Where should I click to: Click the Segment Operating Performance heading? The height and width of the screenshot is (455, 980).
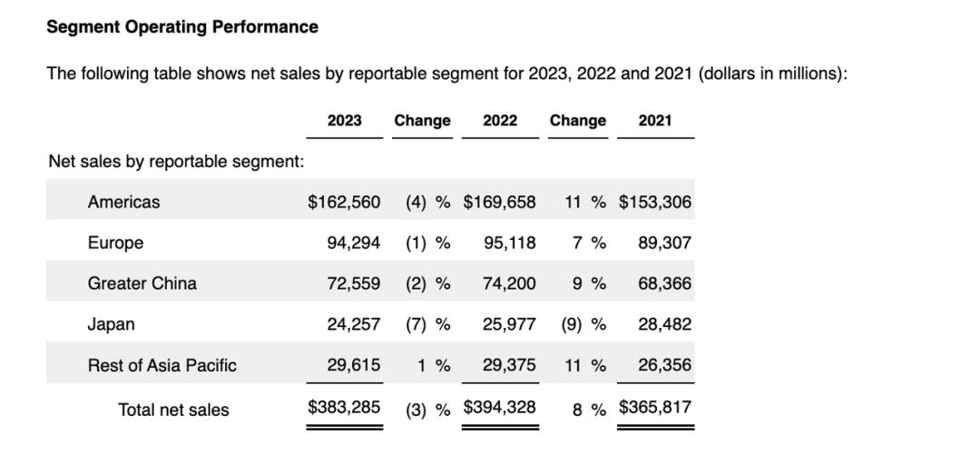pos(182,27)
